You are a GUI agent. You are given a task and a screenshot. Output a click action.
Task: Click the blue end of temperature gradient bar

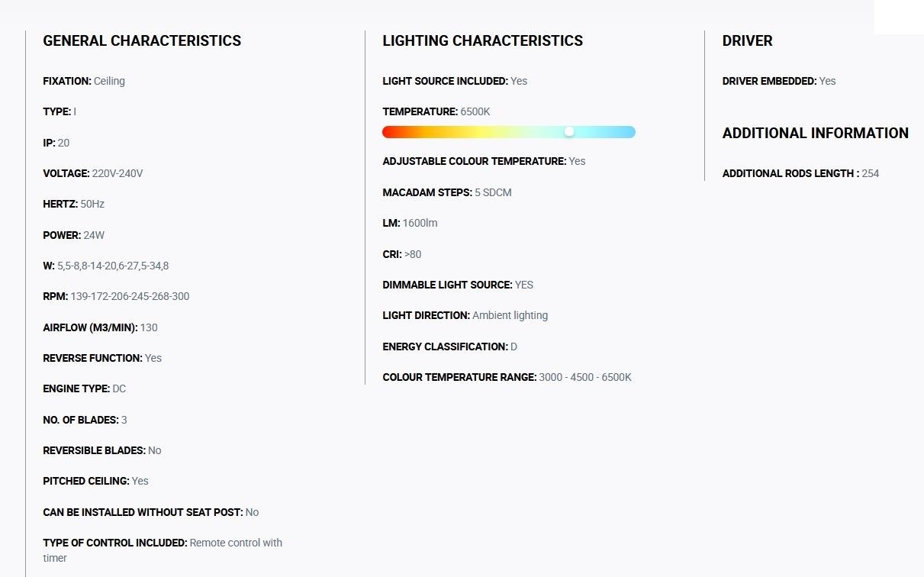pos(629,132)
